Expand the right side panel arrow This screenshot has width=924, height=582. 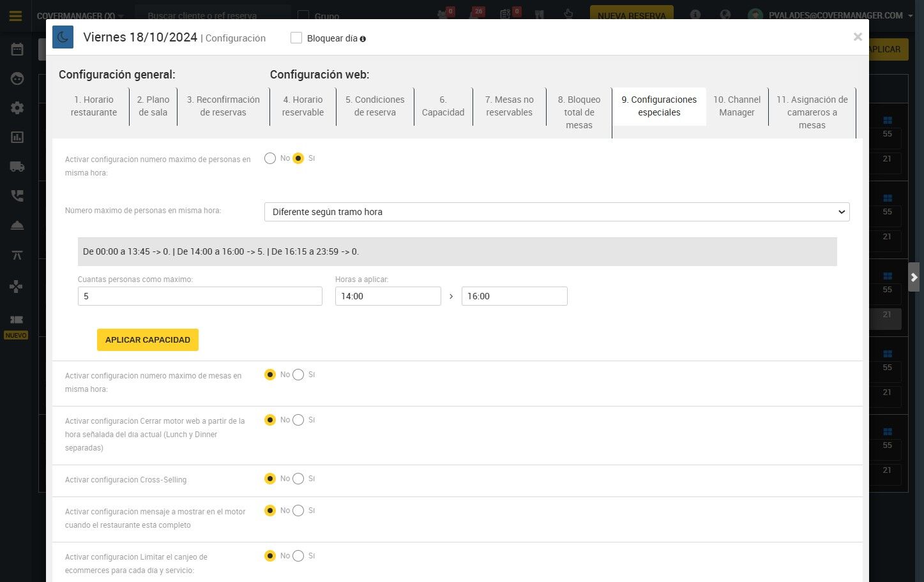coord(914,278)
